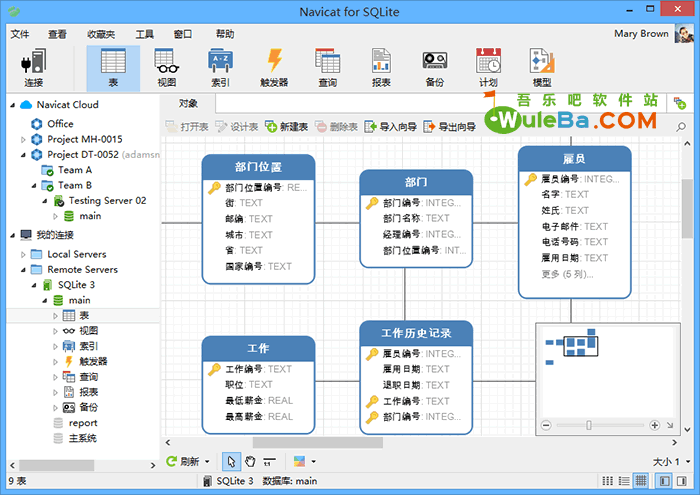Open the 文件 menu

[20, 34]
